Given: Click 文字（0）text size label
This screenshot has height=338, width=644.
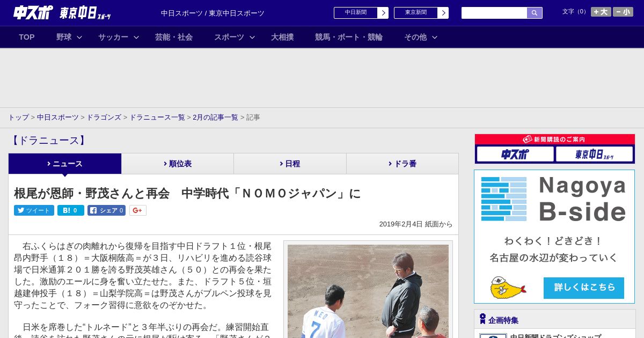Looking at the screenshot, I should (575, 12).
